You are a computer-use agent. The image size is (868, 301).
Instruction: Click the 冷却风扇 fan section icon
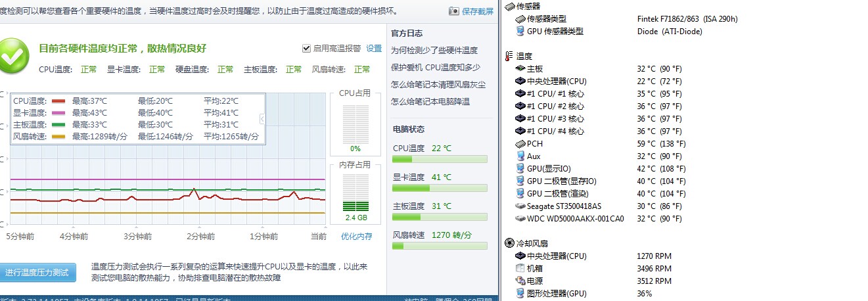tap(509, 243)
